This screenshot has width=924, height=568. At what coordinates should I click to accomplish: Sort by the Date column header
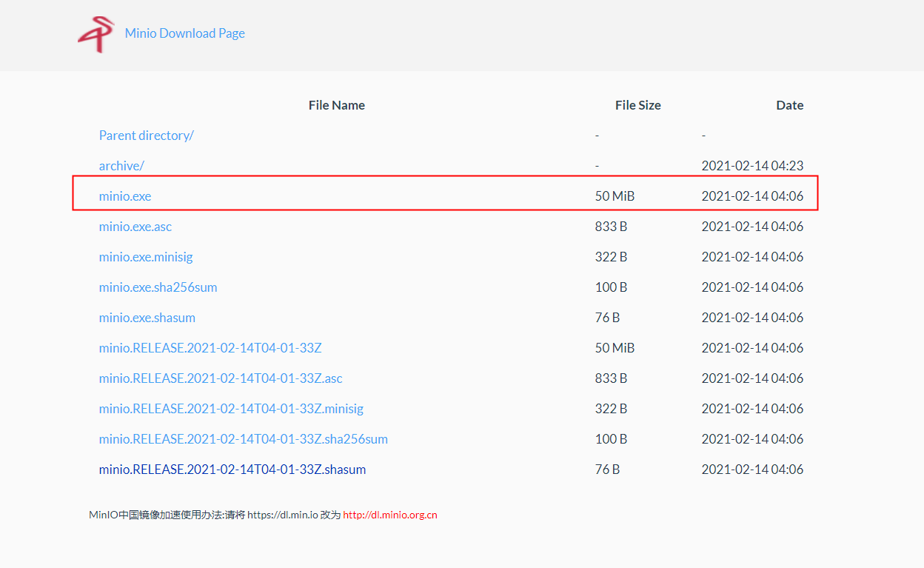coord(789,104)
